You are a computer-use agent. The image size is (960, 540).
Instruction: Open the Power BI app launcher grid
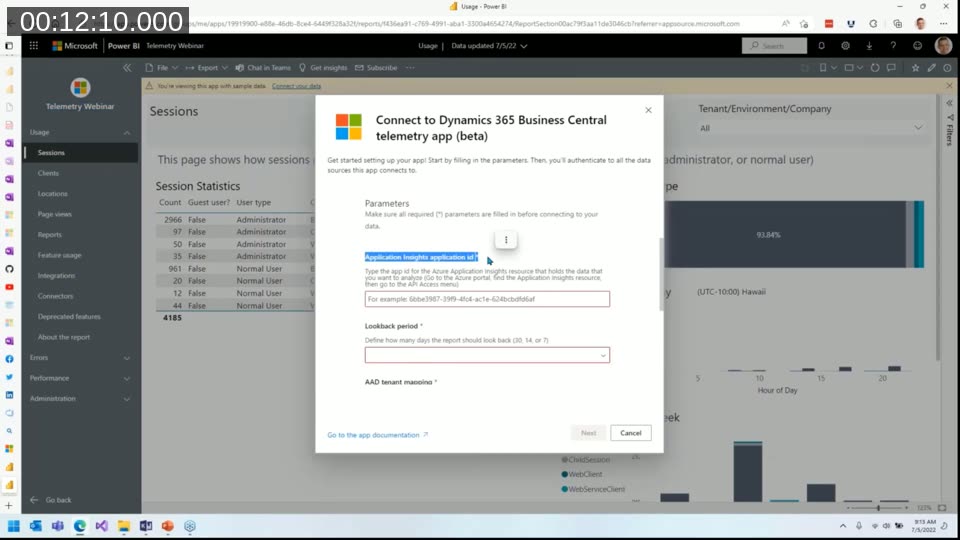[34, 45]
